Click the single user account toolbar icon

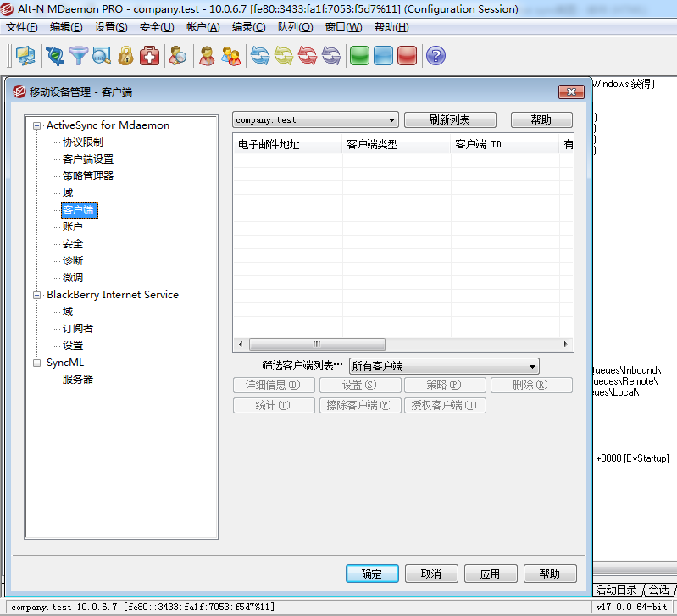(207, 56)
